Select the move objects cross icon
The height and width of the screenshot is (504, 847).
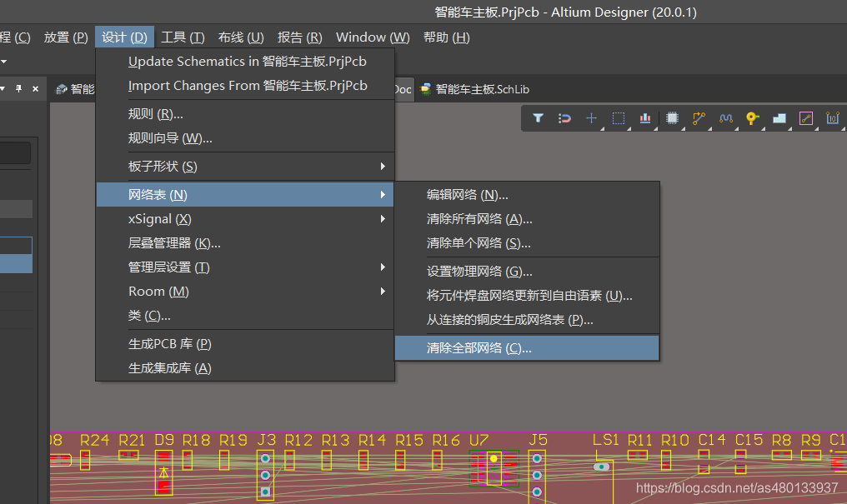(x=591, y=118)
